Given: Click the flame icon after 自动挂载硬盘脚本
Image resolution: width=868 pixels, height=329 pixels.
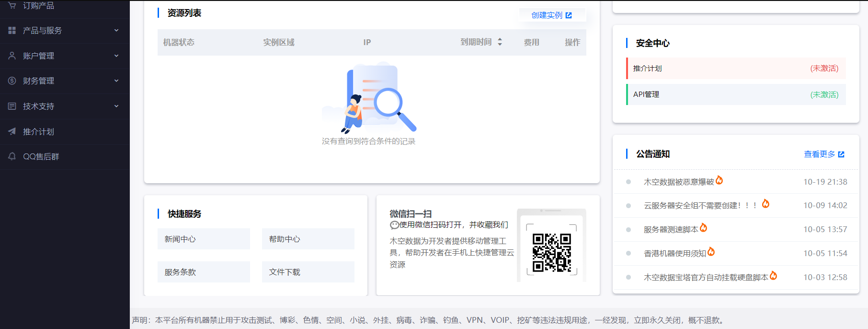Looking at the screenshot, I should click(x=773, y=275).
